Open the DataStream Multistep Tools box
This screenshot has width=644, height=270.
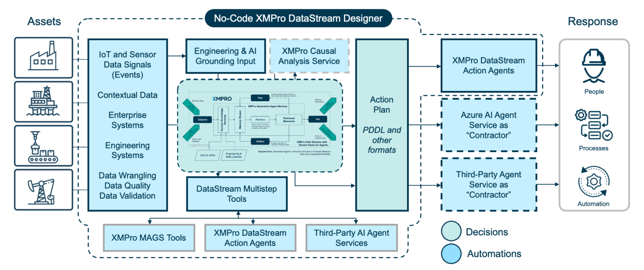pyautogui.click(x=237, y=194)
